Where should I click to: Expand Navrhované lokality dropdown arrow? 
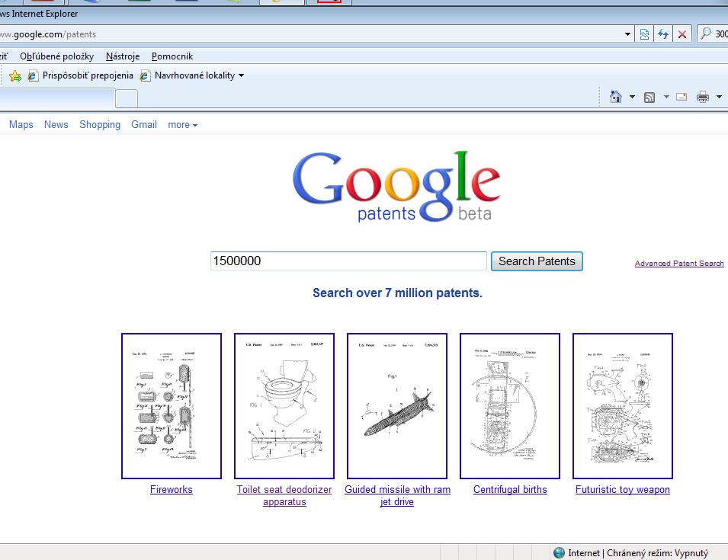[241, 75]
